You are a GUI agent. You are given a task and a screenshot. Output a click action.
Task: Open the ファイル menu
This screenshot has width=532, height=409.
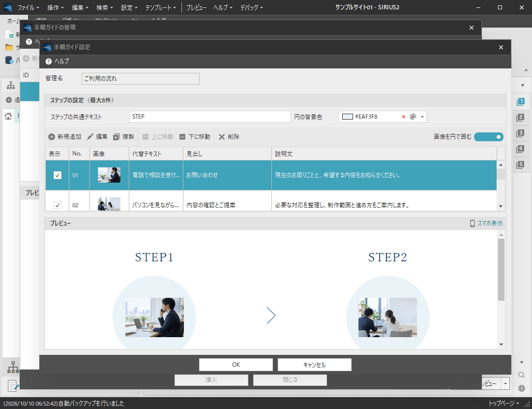coord(28,7)
